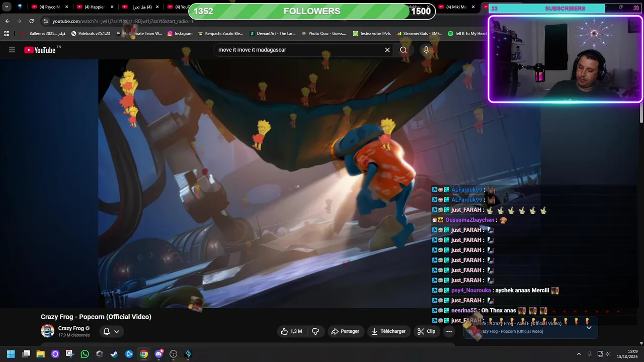Like the video showing 1,3 M
The width and height of the screenshot is (644, 362).
pos(291,331)
